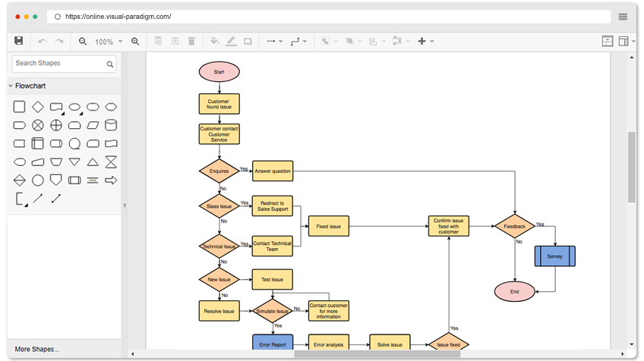
Task: Open the To Front arrange dropdown
Action: (x=329, y=42)
